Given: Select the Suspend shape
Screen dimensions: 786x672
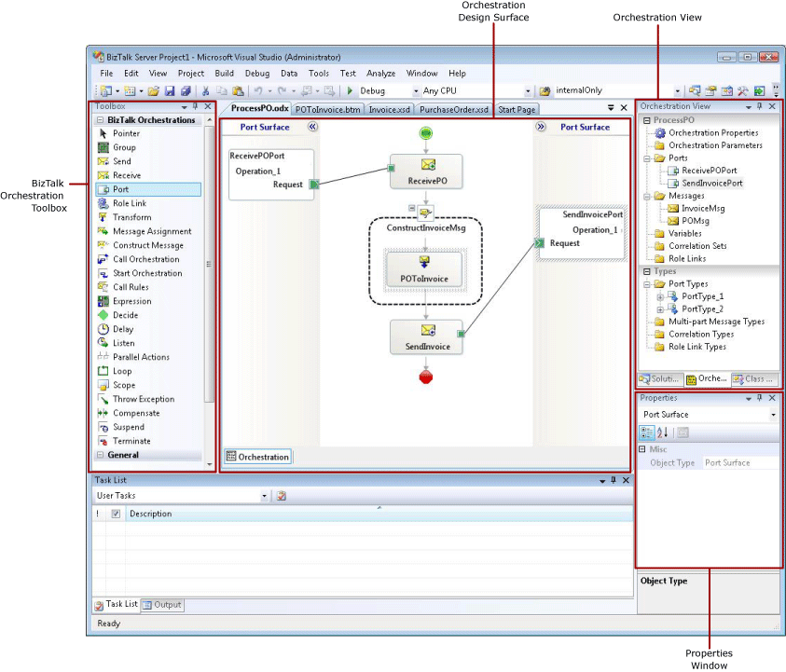Looking at the screenshot, I should click(x=148, y=428).
